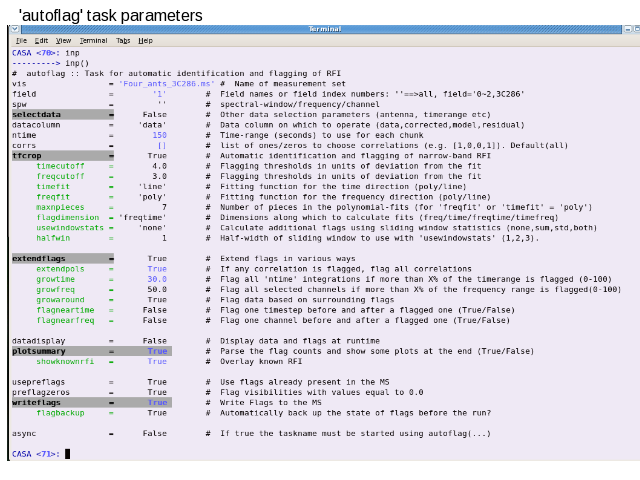Click 'Overlay known RFI' comment text
Image resolution: width=640 pixels, height=480 pixels.
click(x=261, y=362)
